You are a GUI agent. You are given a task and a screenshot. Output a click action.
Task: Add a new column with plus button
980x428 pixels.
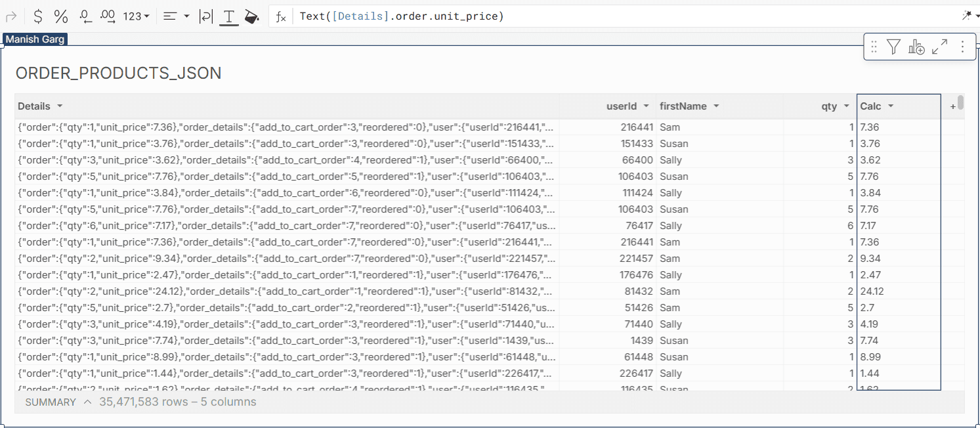pos(952,106)
